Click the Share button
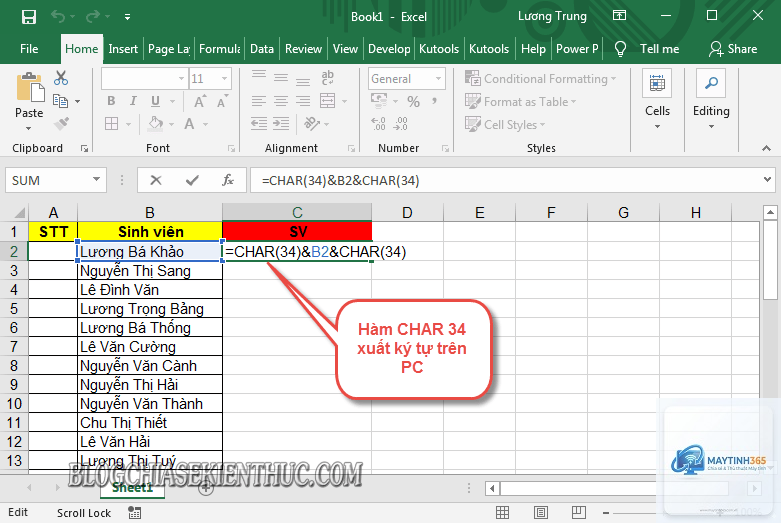781x523 pixels. (733, 49)
